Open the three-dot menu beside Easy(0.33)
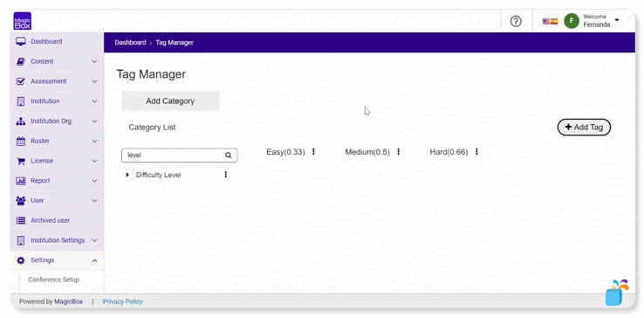The height and width of the screenshot is (318, 644). click(313, 152)
